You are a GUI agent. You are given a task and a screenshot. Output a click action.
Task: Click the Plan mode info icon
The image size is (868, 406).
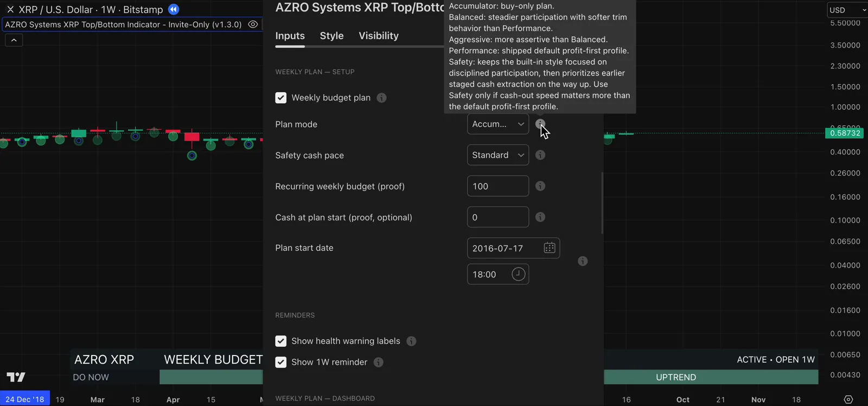point(540,124)
